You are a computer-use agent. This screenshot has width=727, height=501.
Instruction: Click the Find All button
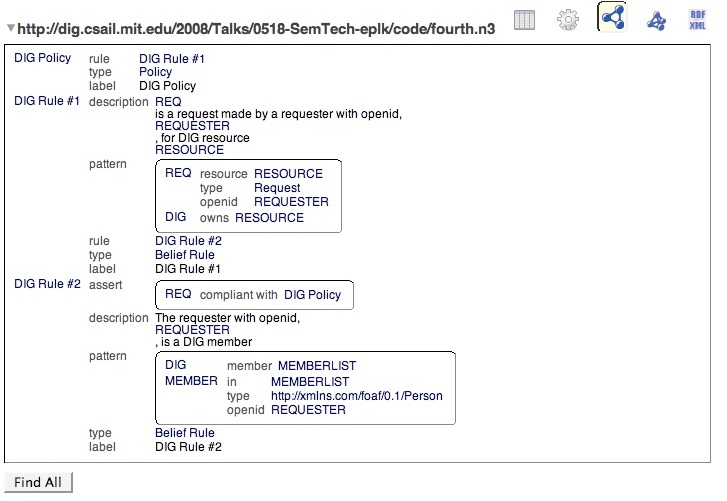click(x=38, y=482)
